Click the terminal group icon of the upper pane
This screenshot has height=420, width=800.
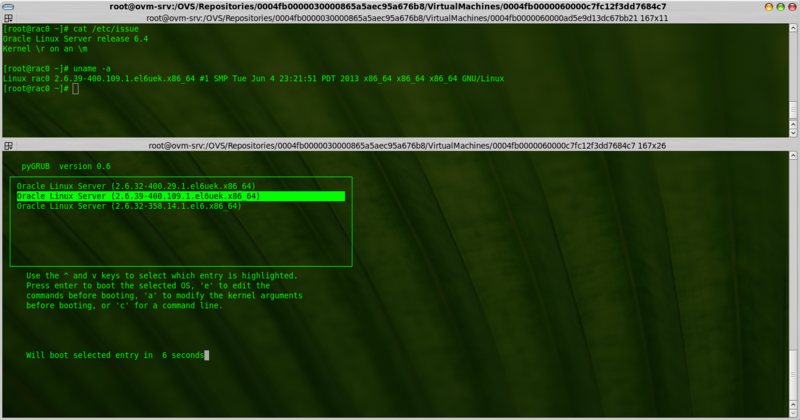[x=8, y=18]
